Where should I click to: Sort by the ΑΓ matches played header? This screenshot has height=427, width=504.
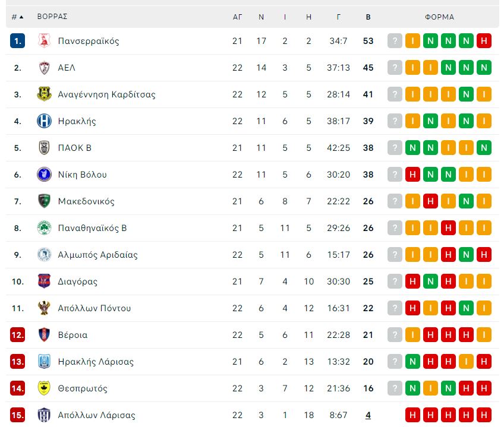(x=237, y=17)
